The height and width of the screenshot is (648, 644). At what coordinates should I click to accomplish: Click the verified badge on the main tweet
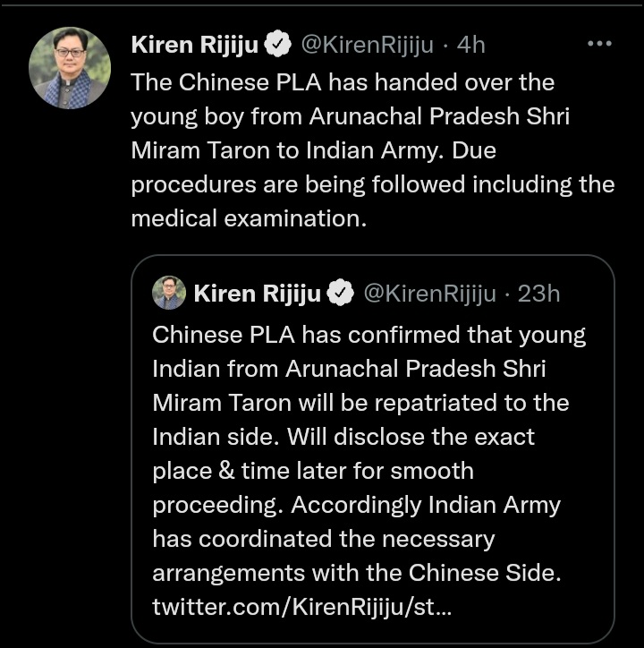click(x=278, y=44)
